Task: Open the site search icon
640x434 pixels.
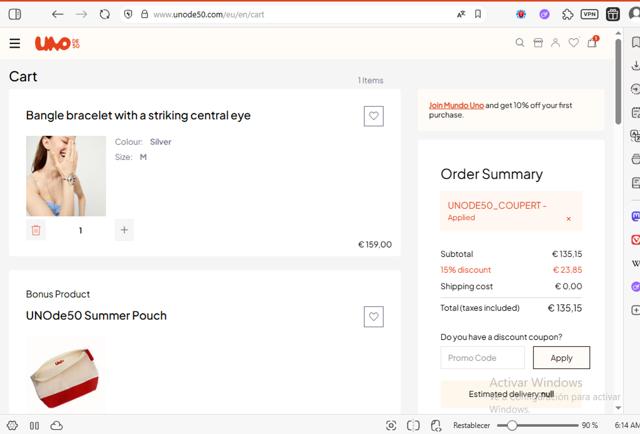Action: coord(520,42)
